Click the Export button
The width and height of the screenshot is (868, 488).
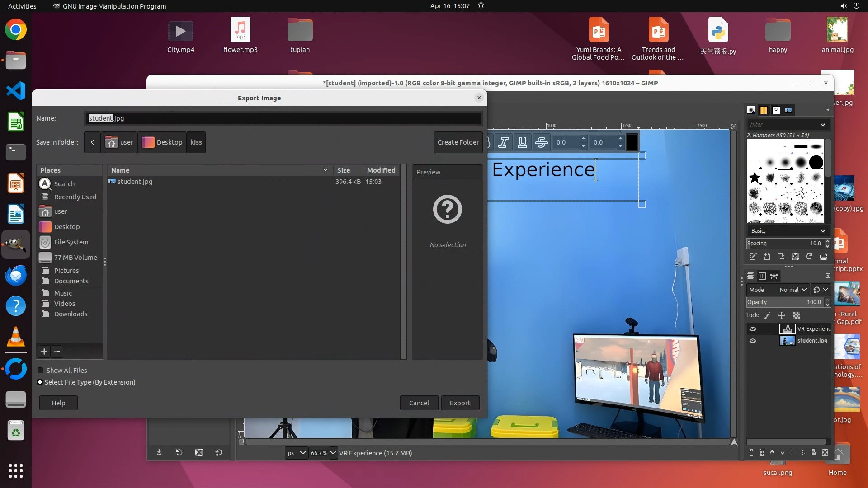tap(460, 403)
